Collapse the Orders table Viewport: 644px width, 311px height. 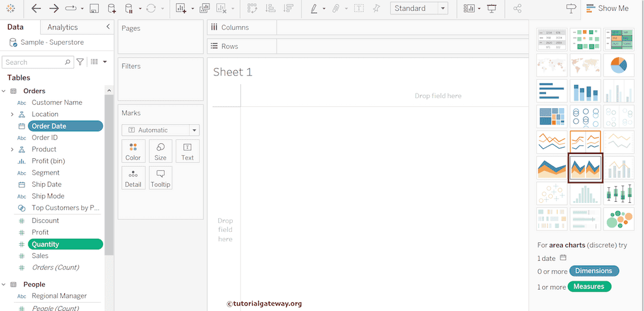pyautogui.click(x=4, y=91)
